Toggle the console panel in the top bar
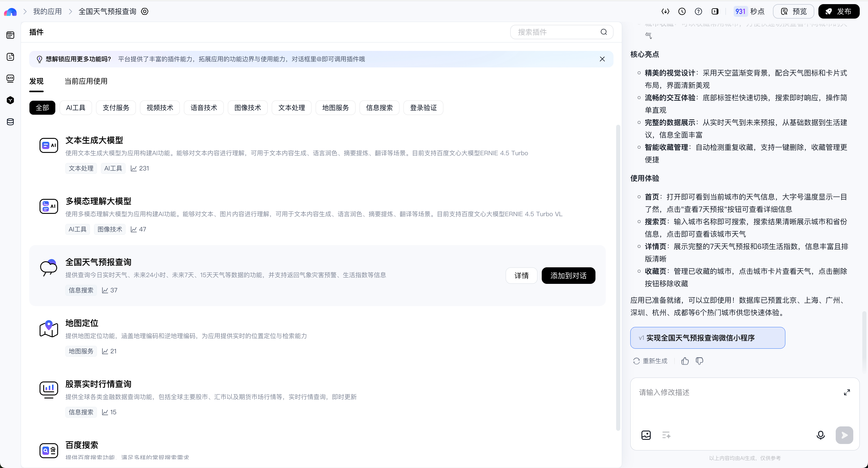The height and width of the screenshot is (468, 868). [715, 11]
